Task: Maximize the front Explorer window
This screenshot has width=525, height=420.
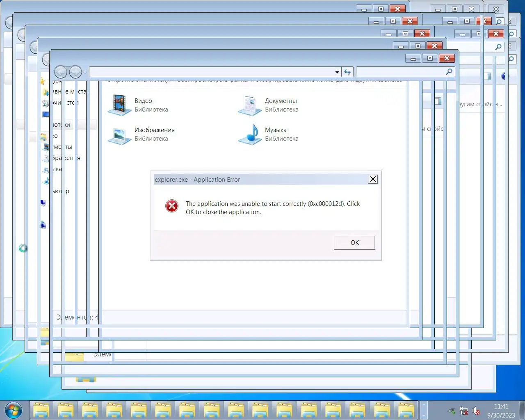Action: pyautogui.click(x=430, y=58)
